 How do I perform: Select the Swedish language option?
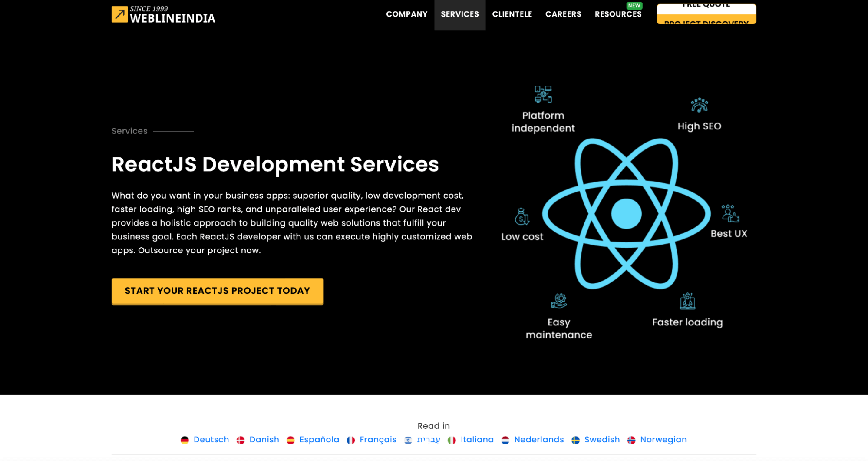(x=602, y=439)
